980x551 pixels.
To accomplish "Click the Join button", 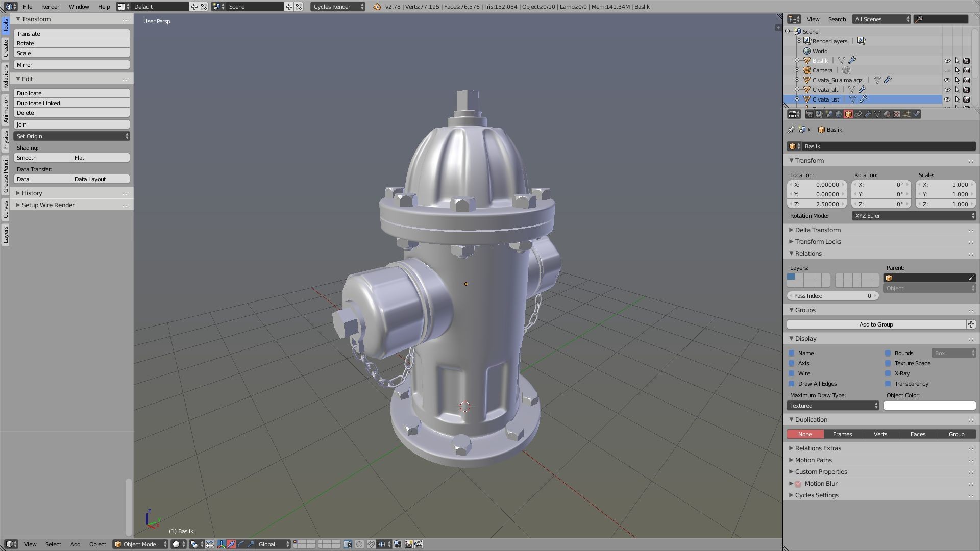I will 71,124.
